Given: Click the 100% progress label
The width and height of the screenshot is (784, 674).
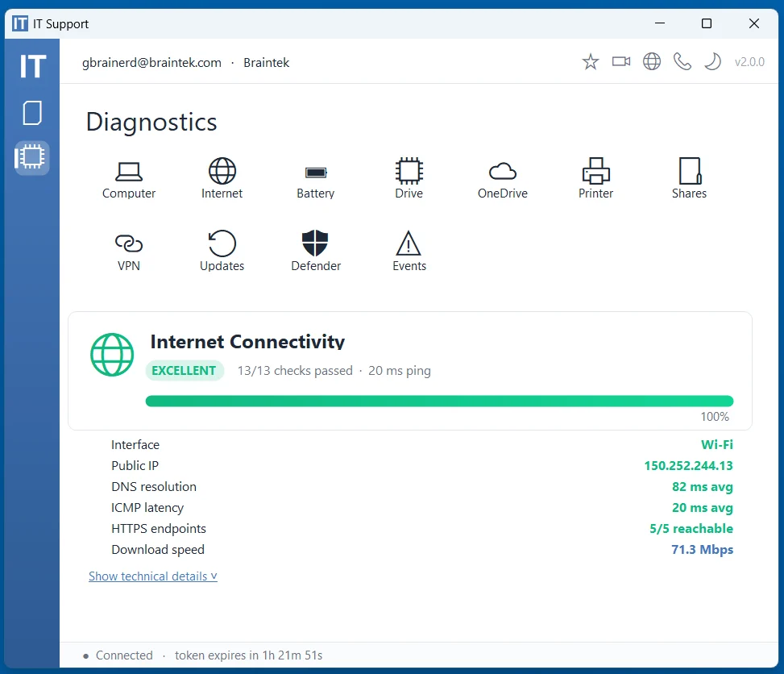Looking at the screenshot, I should point(715,416).
